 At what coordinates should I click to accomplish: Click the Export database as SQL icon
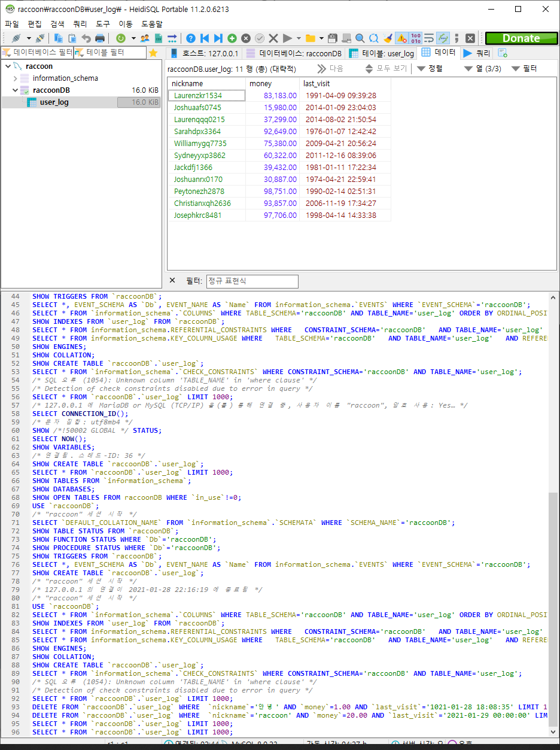(x=172, y=38)
